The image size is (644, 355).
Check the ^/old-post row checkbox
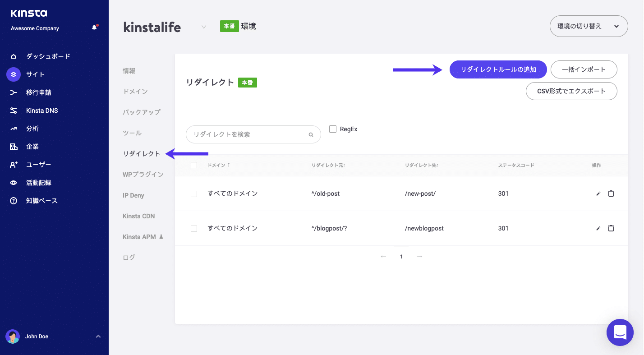point(194,194)
